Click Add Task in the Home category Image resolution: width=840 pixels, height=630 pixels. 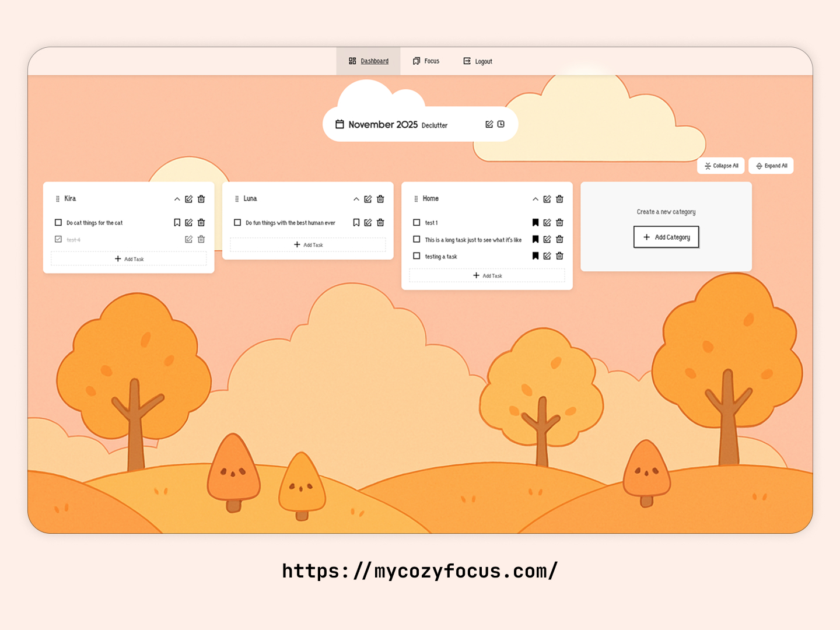coord(487,275)
